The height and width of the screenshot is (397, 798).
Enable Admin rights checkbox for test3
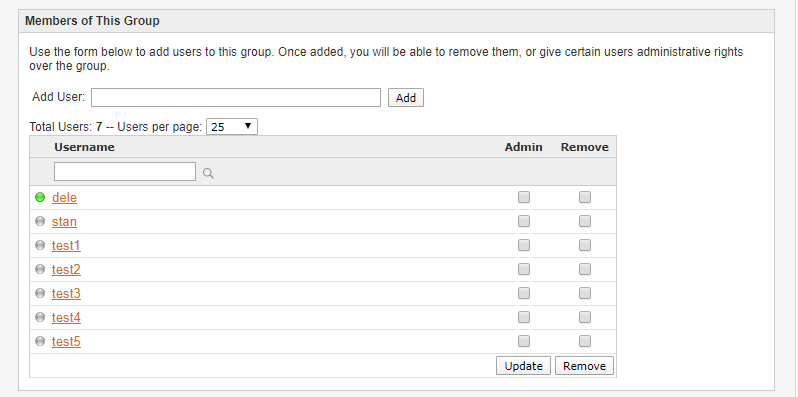point(524,293)
